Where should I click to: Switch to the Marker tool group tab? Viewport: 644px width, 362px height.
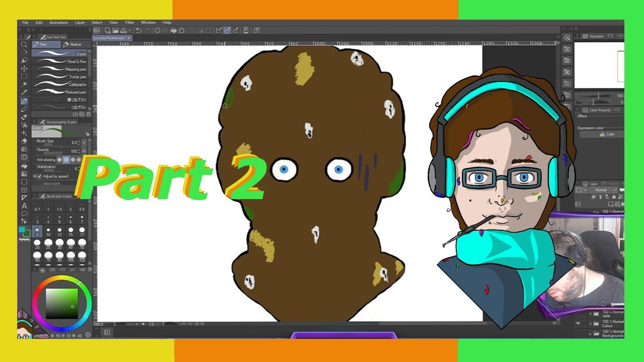coord(76,45)
